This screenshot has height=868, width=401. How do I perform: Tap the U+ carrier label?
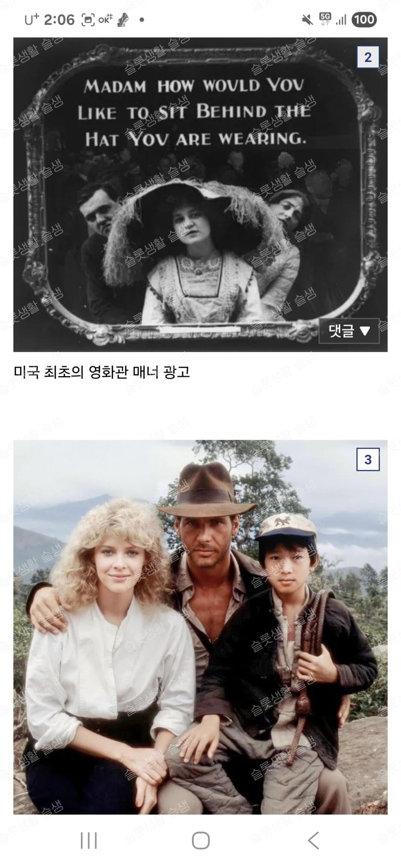tap(32, 20)
